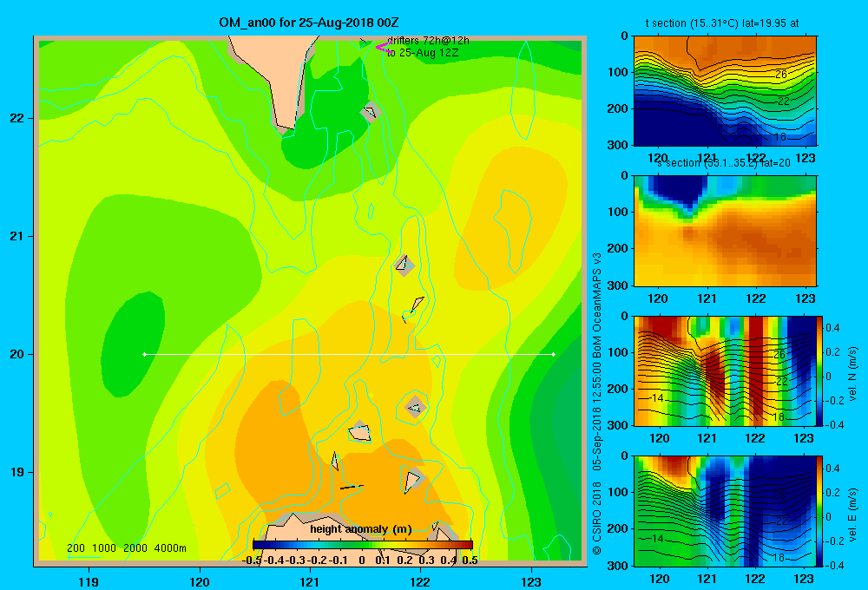Screen dimensions: 868x590
Task: Click the "0.5" tick at the colorbar's red end
Action: click(470, 560)
